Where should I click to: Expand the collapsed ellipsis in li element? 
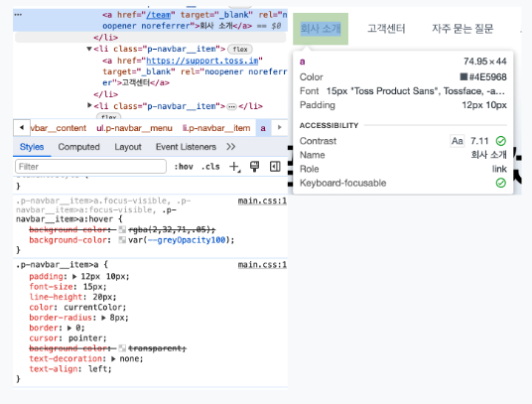pos(231,106)
